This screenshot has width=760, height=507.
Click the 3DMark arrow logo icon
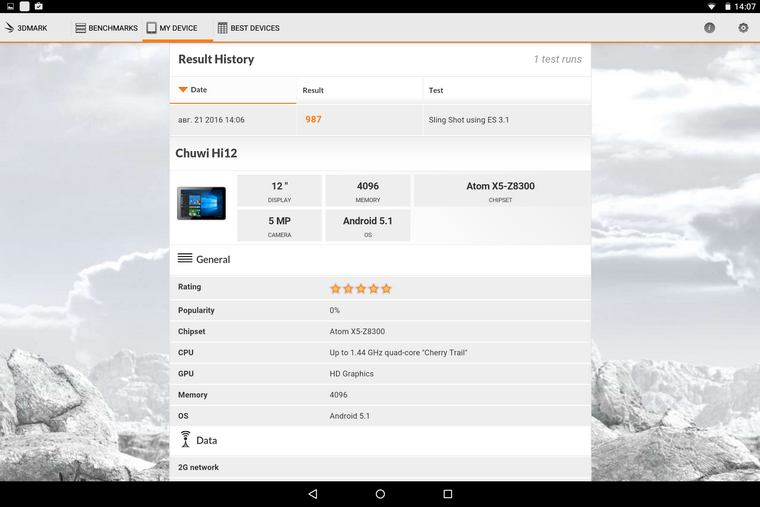click(9, 28)
